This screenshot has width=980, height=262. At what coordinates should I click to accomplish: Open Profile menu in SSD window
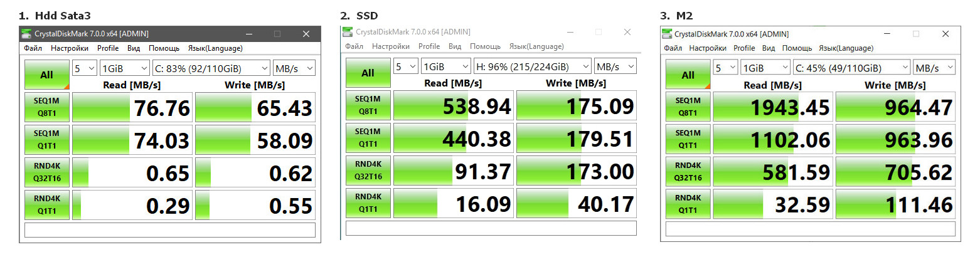tap(429, 46)
